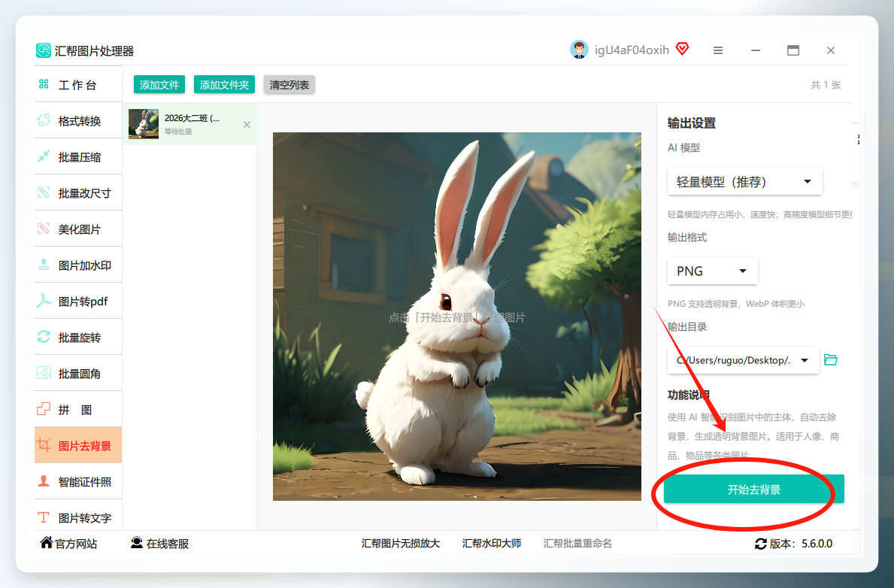Screen dimensions: 894x588
Task: Choose the 批量改尺寸 resize icon
Action: pos(44,192)
